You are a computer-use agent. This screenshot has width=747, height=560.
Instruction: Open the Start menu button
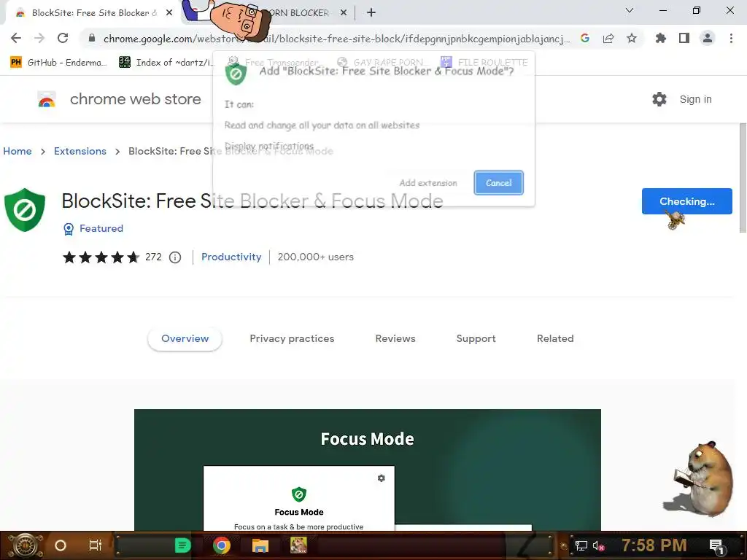click(25, 545)
